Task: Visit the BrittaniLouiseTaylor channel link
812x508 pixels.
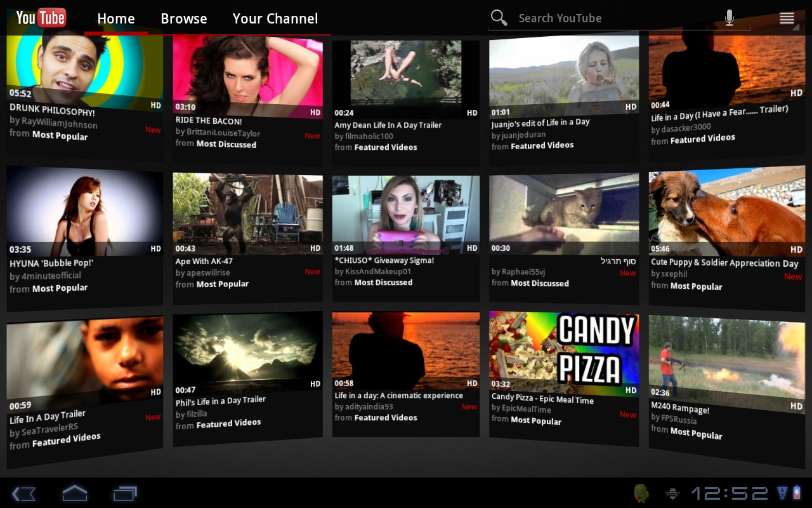Action: (x=218, y=133)
